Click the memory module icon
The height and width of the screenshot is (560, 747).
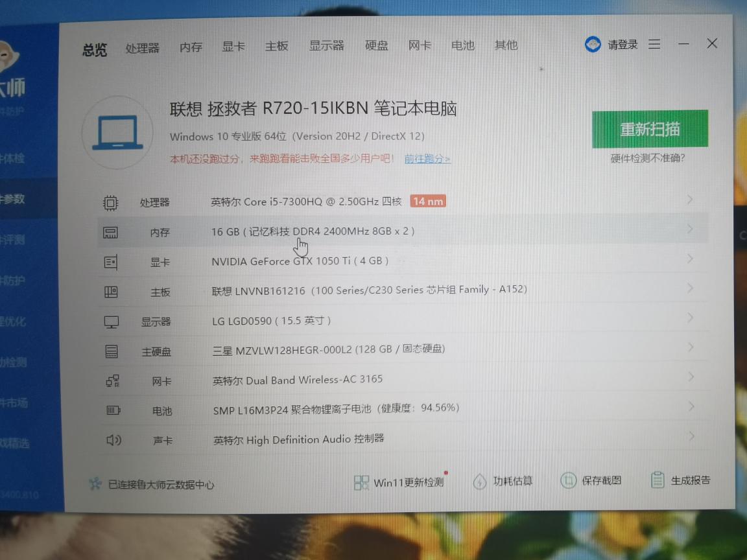[110, 233]
